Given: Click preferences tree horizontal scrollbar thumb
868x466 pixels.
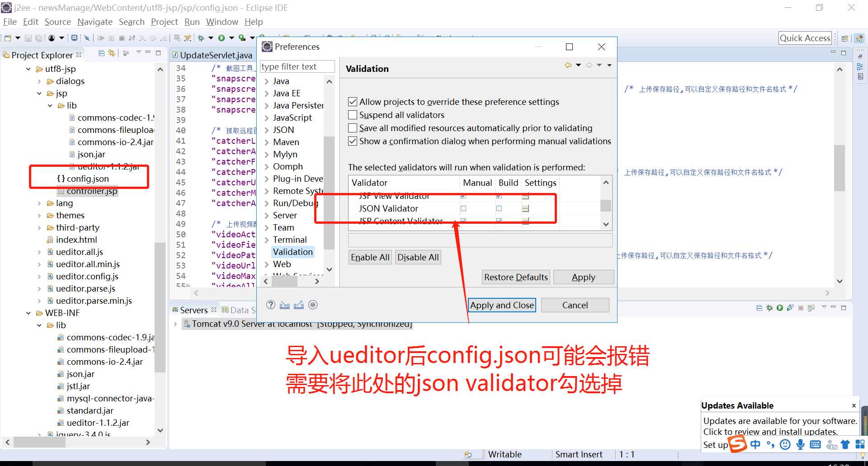Looking at the screenshot, I should point(284,281).
